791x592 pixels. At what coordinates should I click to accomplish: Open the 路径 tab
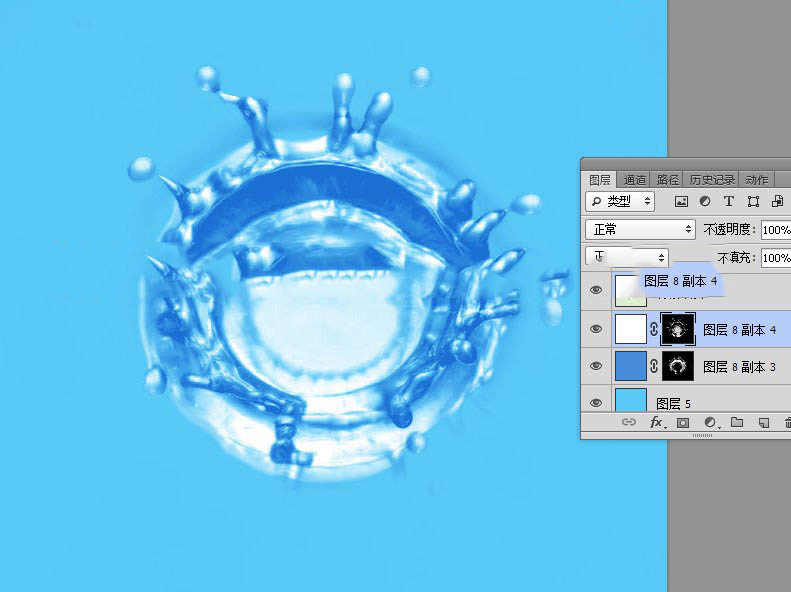pos(667,180)
